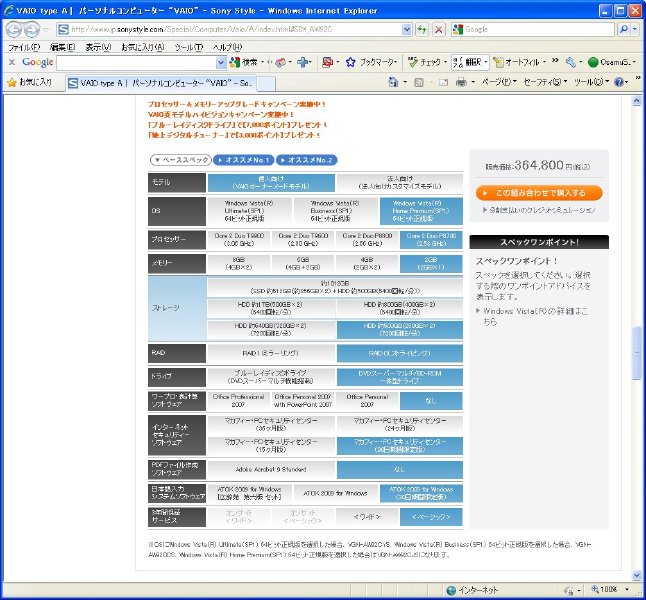
Task: Select RAID 1 (ミラーリング) option
Action: (x=271, y=352)
